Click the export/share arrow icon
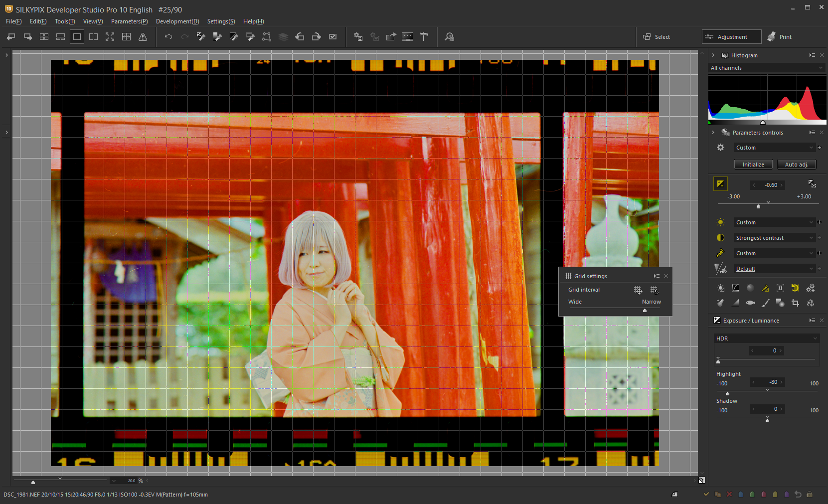828x504 pixels. 391,37
